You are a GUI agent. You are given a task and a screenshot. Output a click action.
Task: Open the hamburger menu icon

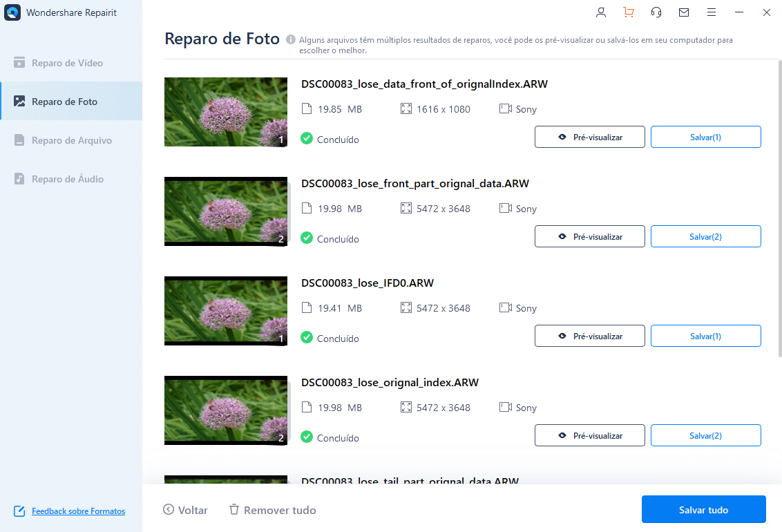pyautogui.click(x=712, y=12)
